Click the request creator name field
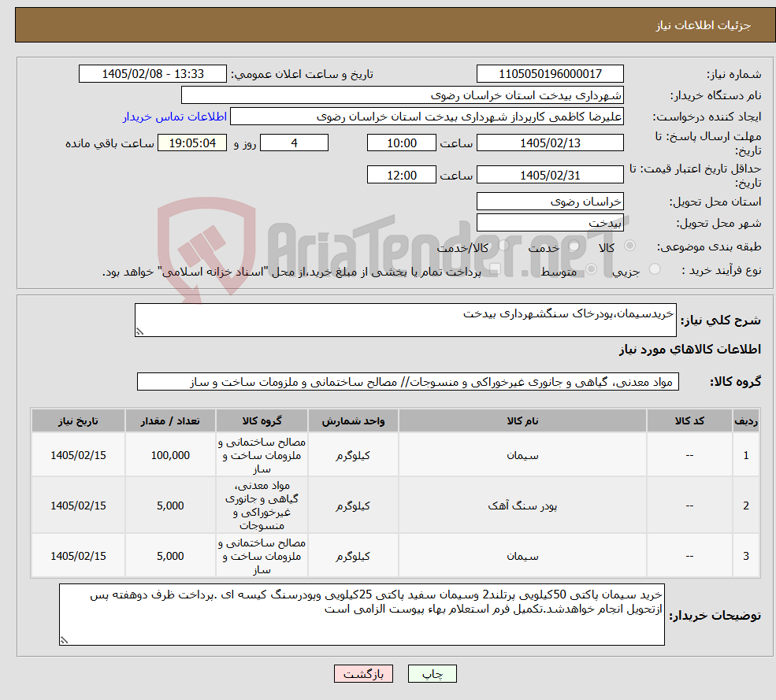Viewport: 776px width, 700px height. coord(426,117)
